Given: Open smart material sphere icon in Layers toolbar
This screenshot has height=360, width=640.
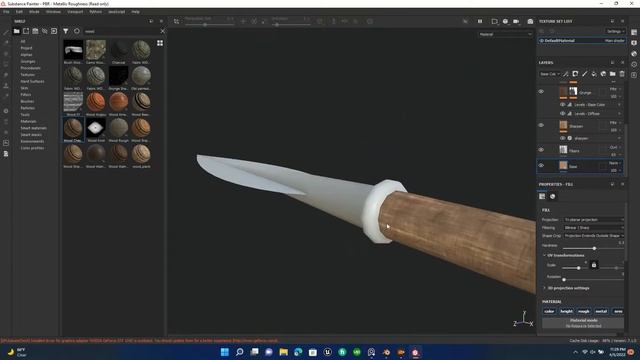Looking at the screenshot, I should [x=603, y=74].
